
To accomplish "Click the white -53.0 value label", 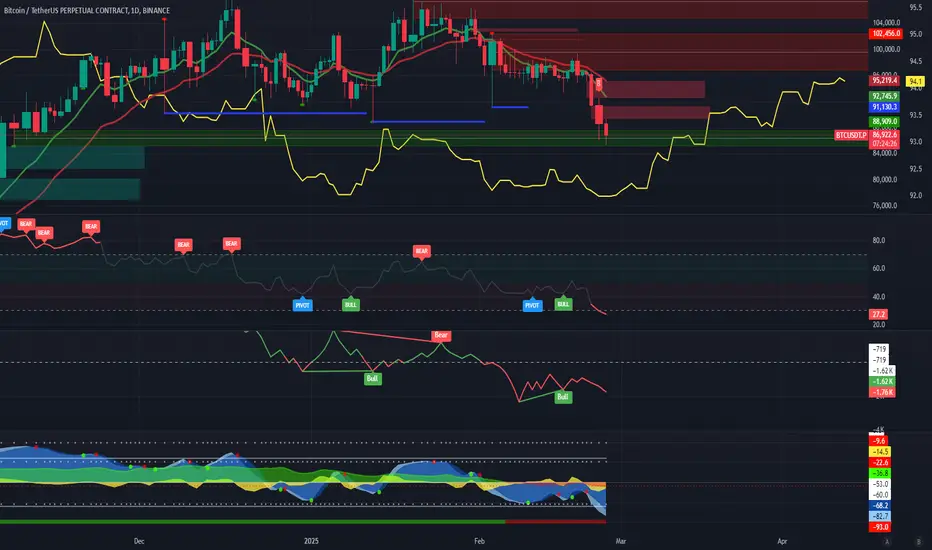I will (880, 484).
